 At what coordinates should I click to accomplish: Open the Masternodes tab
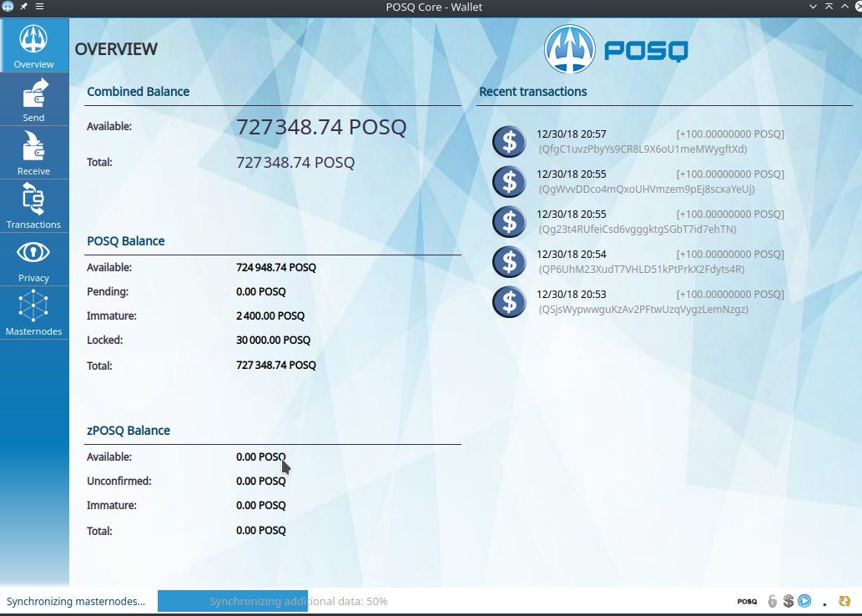33,313
